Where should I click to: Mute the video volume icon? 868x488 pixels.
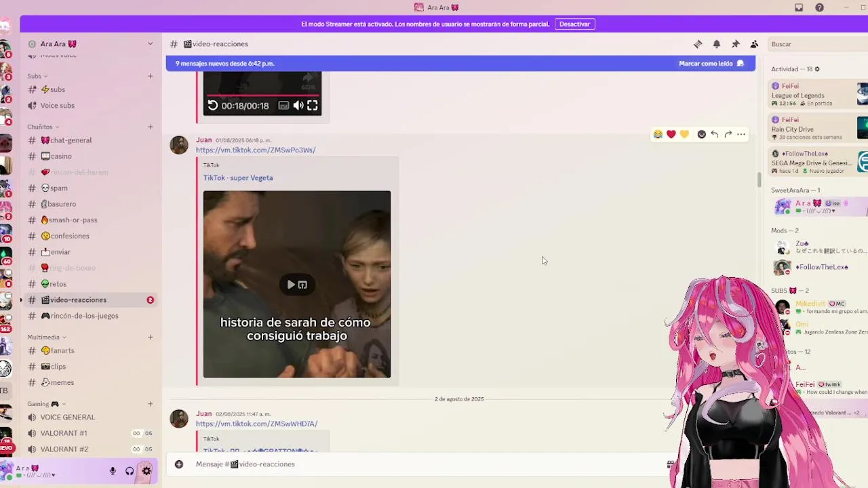pyautogui.click(x=298, y=106)
